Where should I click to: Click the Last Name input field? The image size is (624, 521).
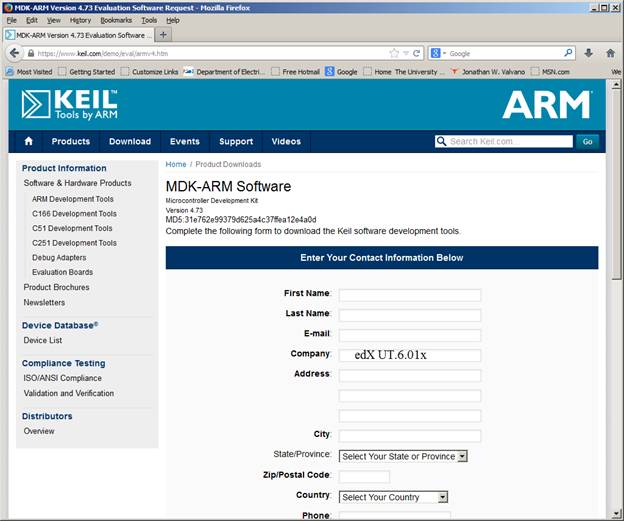click(410, 315)
